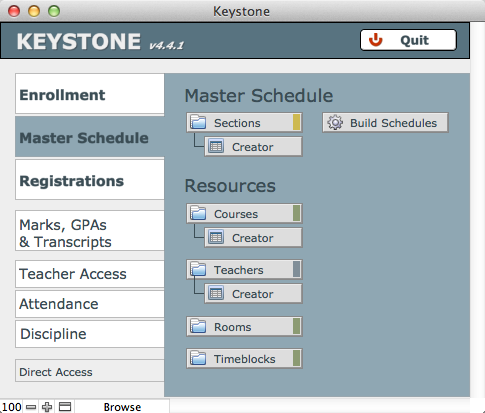Click the red power icon on Quit
Screen dimensions: 485x413
click(x=375, y=40)
